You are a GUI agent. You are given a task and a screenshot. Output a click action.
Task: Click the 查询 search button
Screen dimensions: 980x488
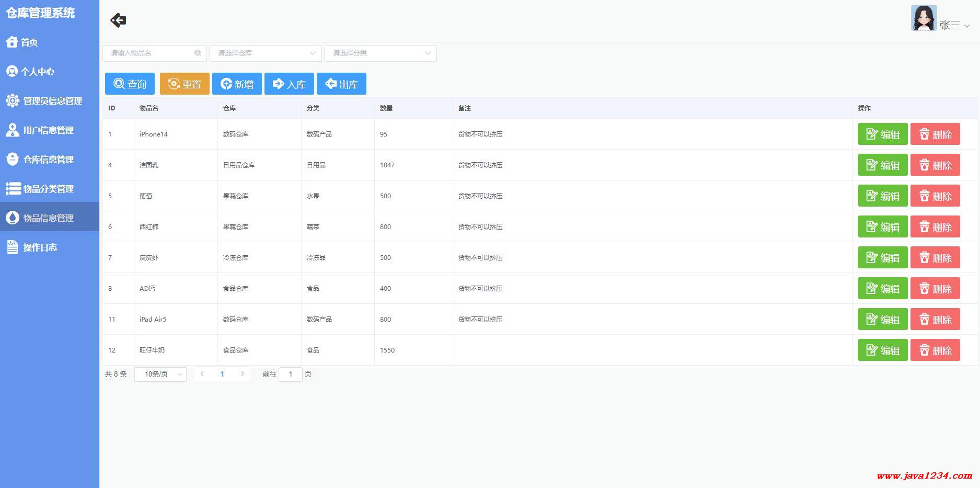pyautogui.click(x=130, y=84)
